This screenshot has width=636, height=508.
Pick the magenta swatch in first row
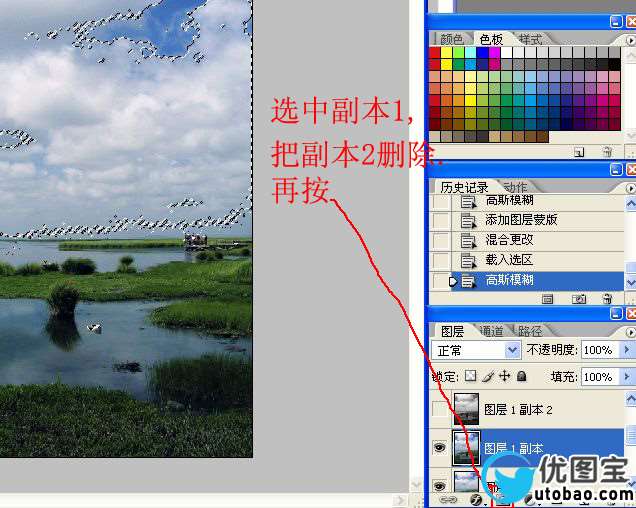tap(494, 53)
